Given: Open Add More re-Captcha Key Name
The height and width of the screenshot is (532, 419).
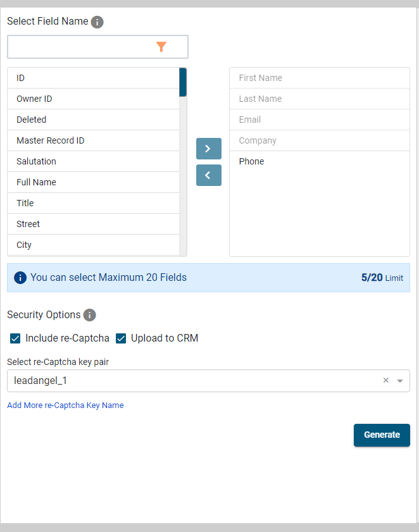Looking at the screenshot, I should click(65, 405).
